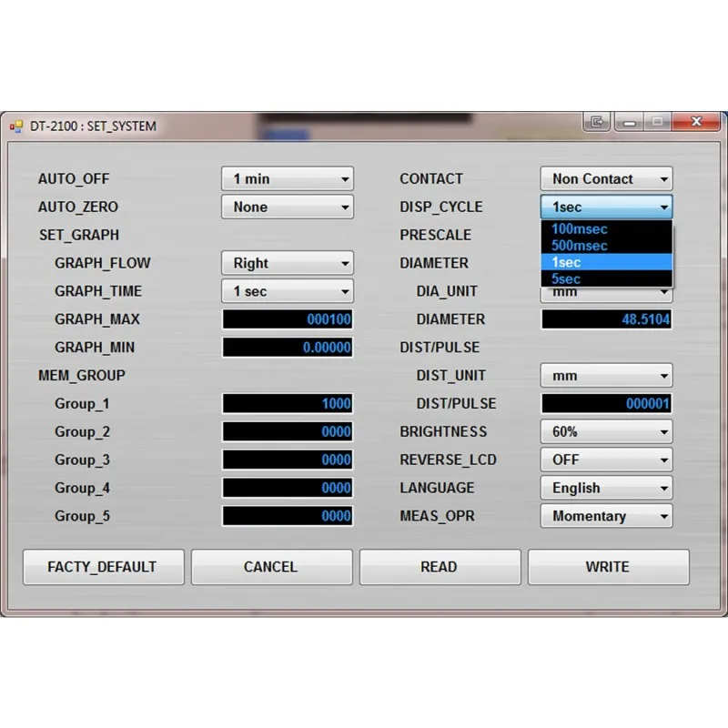Expand the MEAS_OPR dropdown showing Momentary
The width and height of the screenshot is (728, 728).
tap(606, 517)
